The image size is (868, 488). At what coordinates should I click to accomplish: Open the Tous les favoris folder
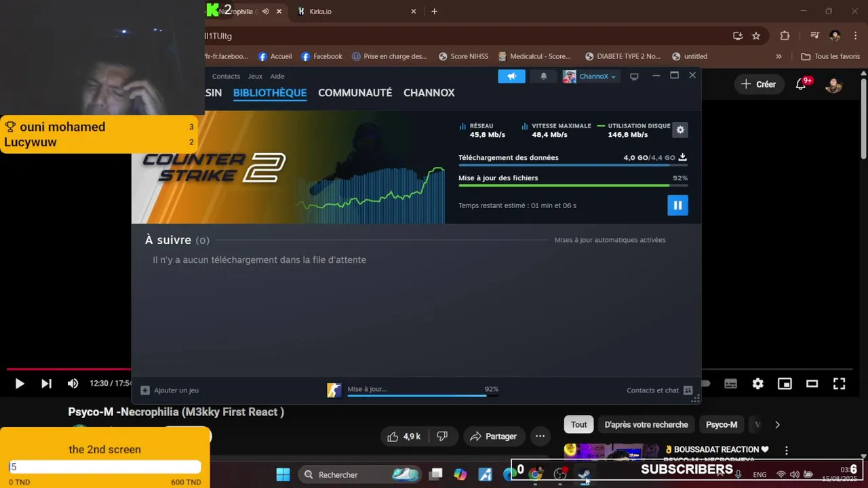point(831,56)
